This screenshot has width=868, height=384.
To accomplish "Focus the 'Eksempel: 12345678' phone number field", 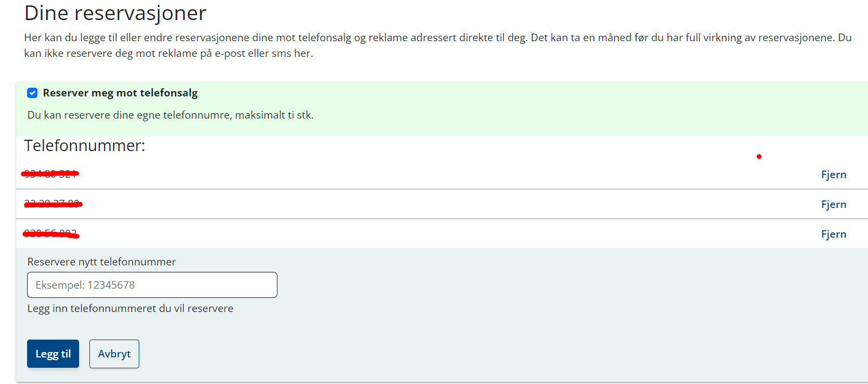I will tap(152, 285).
